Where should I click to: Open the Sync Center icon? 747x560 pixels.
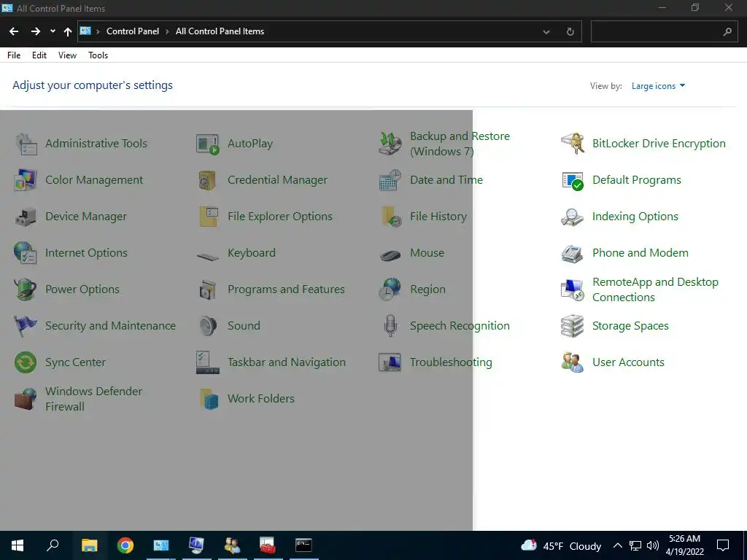(26, 362)
